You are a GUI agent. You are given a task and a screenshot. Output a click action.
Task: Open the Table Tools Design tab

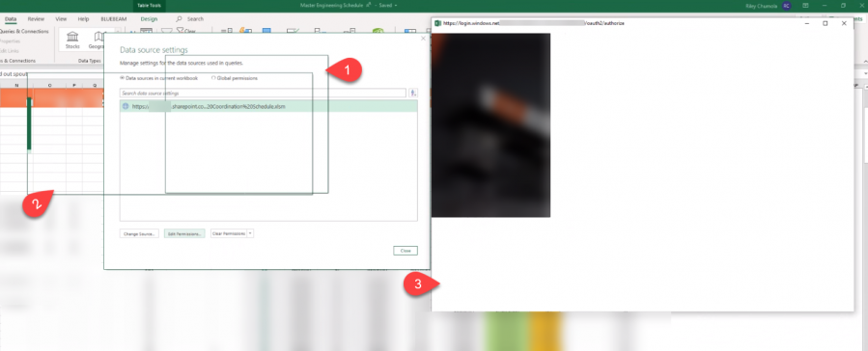[149, 18]
